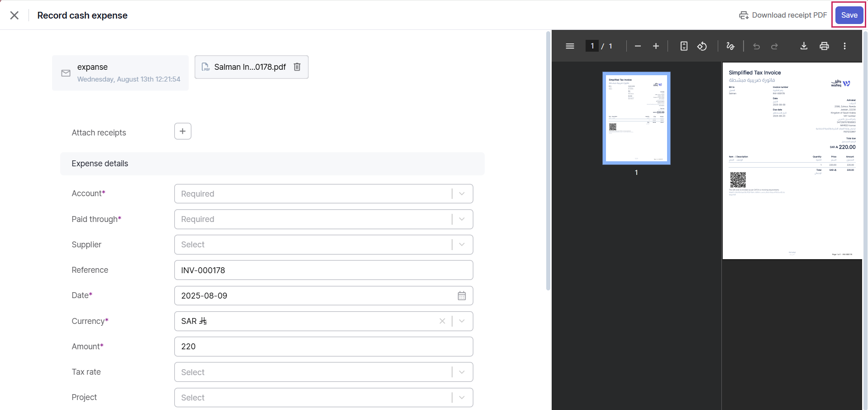
Task: Toggle the PDF viewer sidebar menu
Action: [570, 46]
